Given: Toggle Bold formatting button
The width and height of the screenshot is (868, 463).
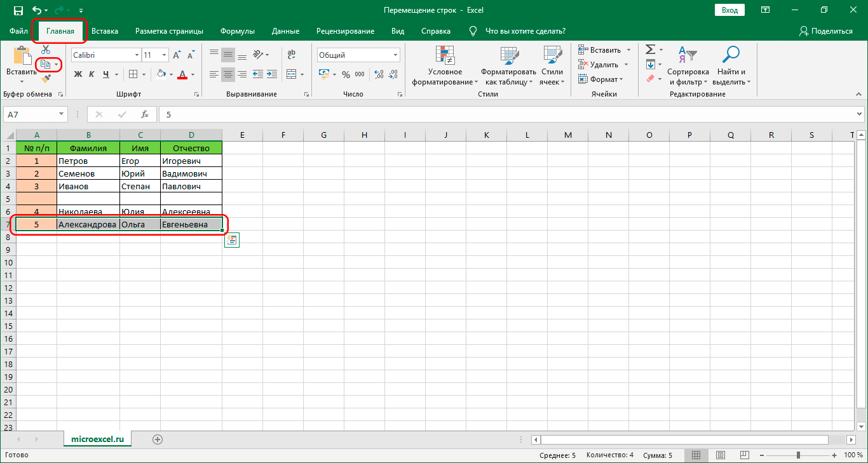Looking at the screenshot, I should (x=78, y=74).
